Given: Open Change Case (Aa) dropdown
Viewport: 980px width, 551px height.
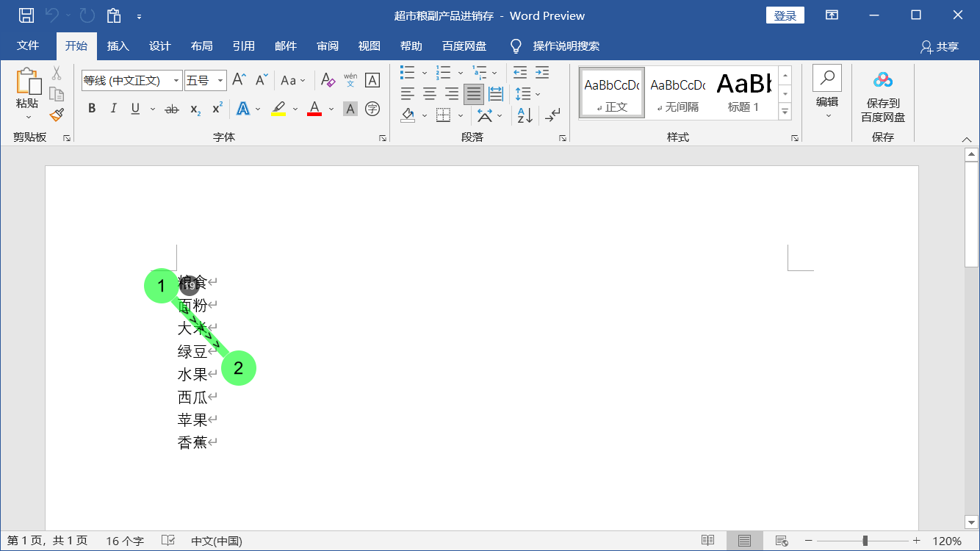Looking at the screenshot, I should [x=293, y=80].
